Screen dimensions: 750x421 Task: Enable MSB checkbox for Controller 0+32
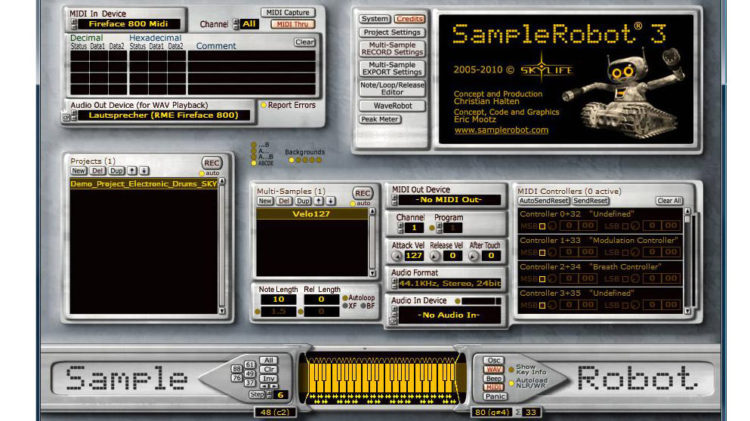pyautogui.click(x=542, y=226)
